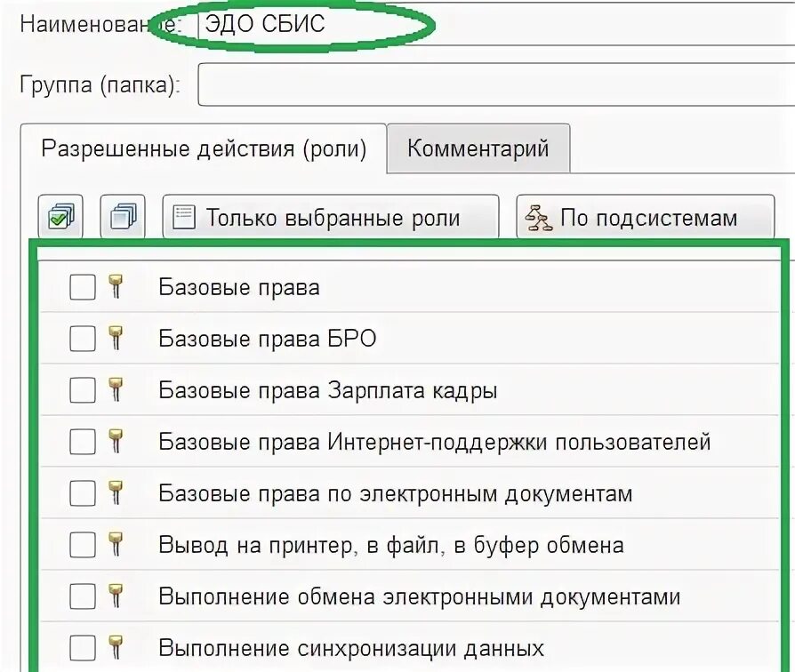Tick Вывод на принтер, в файл checkbox

[x=83, y=545]
